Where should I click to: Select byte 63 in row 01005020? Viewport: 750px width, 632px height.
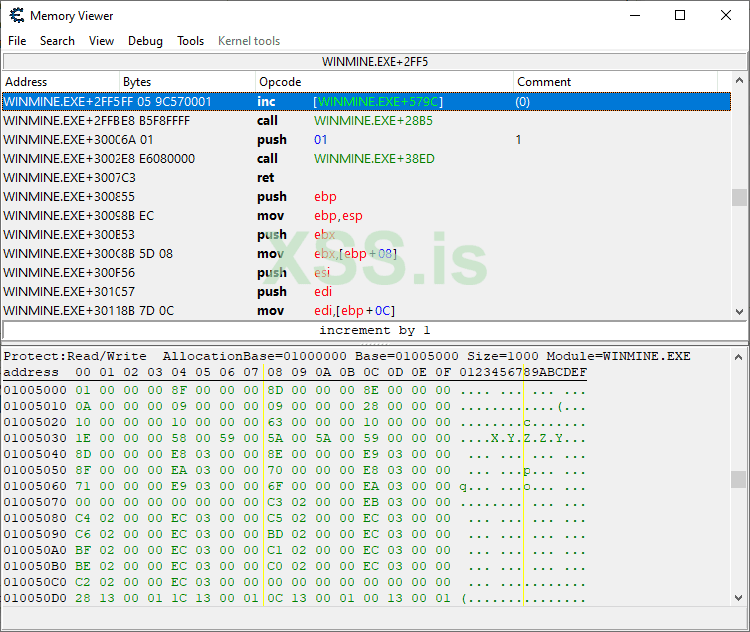point(275,422)
